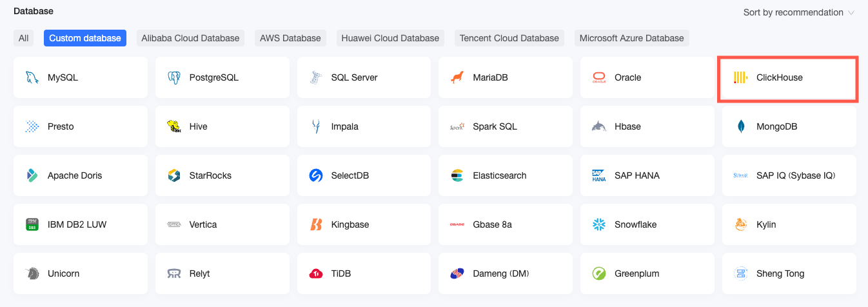Screen dimensions: 868x307
Task: Pick the MariaDB label text
Action: (x=491, y=77)
